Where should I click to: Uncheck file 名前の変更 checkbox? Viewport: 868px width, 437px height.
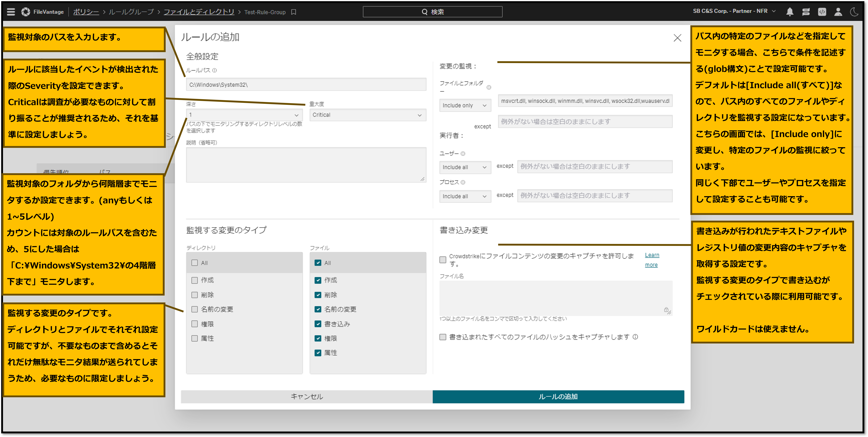tap(318, 309)
